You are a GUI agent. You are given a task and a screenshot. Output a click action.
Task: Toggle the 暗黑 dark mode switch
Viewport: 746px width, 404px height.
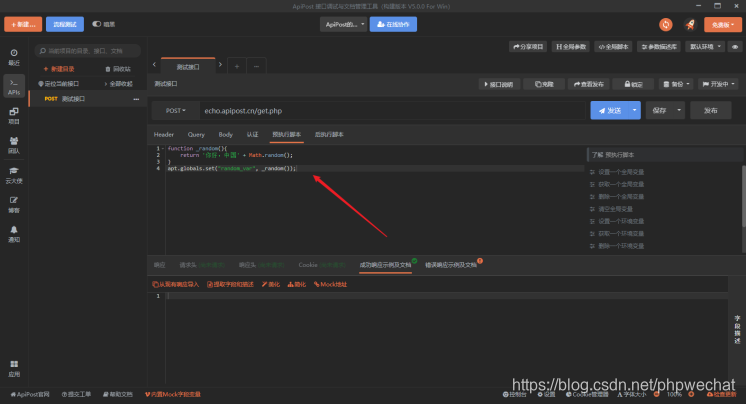(x=97, y=24)
